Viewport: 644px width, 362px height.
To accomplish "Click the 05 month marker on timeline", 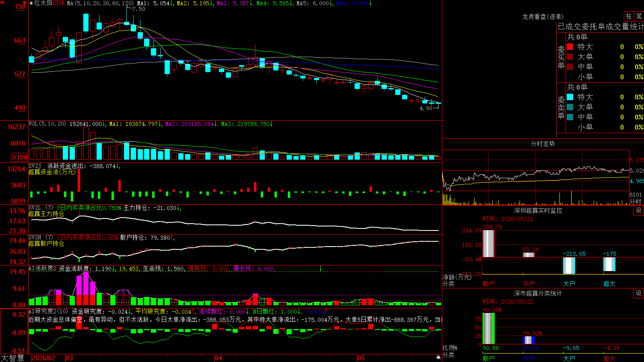I will click(361, 358).
